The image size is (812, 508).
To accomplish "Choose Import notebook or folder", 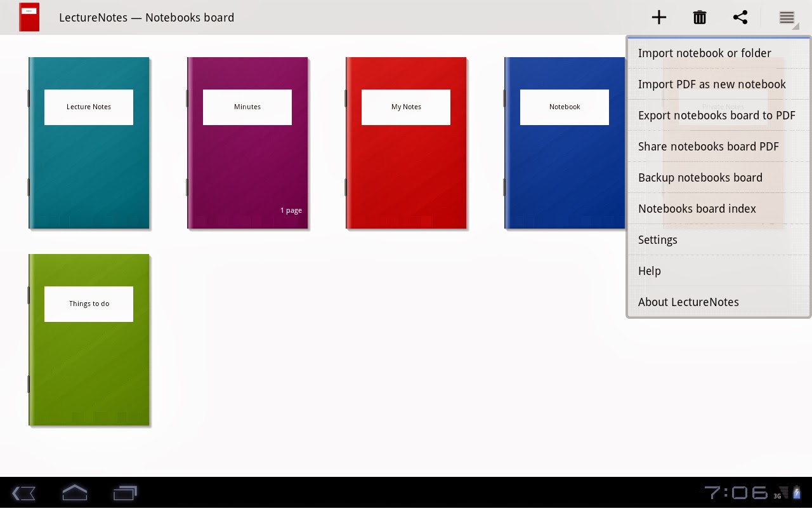I will [719, 53].
